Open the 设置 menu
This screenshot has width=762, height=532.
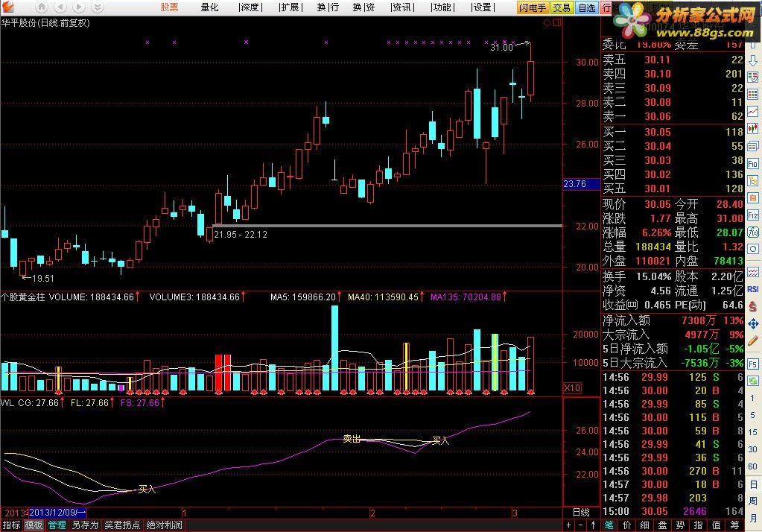coord(483,7)
